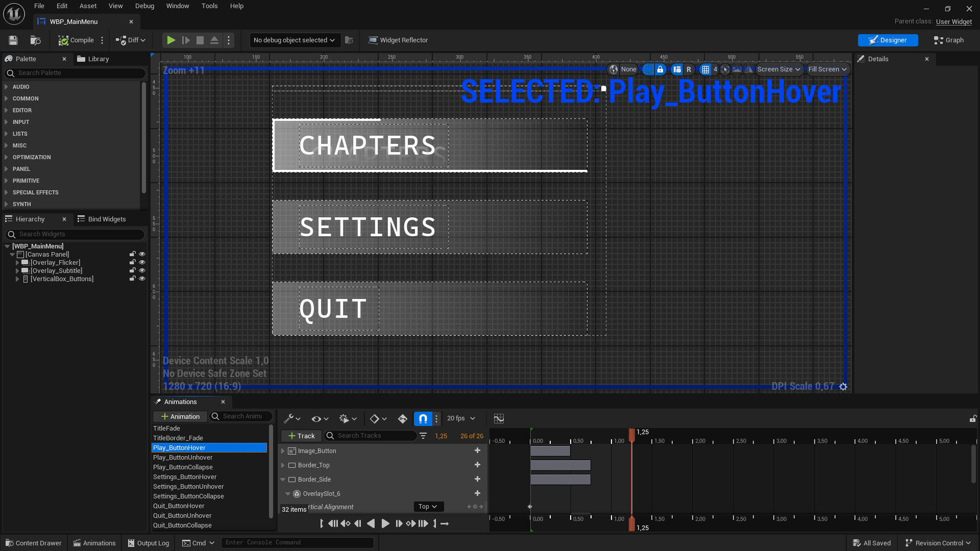Select the Settings_ButtonHover animation
The height and width of the screenshot is (551, 980).
(185, 477)
